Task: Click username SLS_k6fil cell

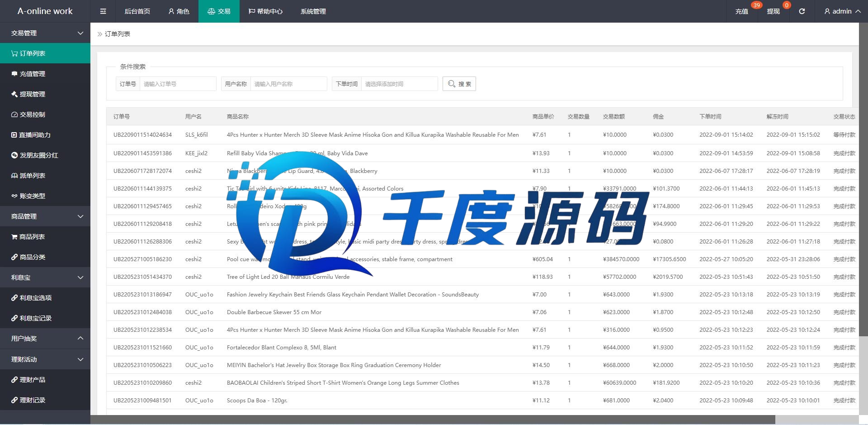Action: coord(197,135)
